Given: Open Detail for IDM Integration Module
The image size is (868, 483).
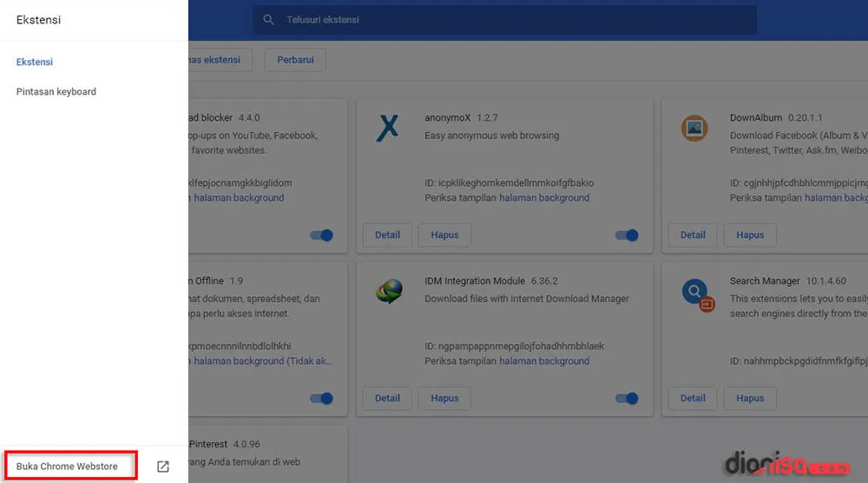Looking at the screenshot, I should click(387, 398).
